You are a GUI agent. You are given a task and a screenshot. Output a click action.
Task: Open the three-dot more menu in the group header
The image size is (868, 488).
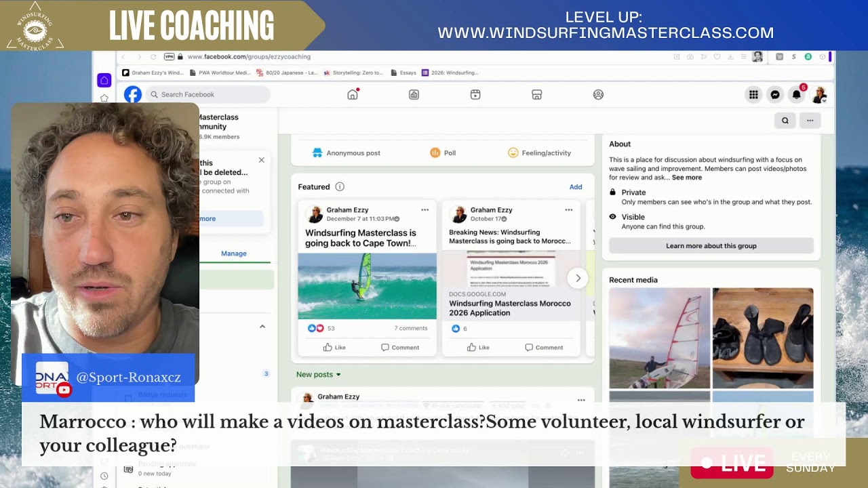tap(810, 121)
